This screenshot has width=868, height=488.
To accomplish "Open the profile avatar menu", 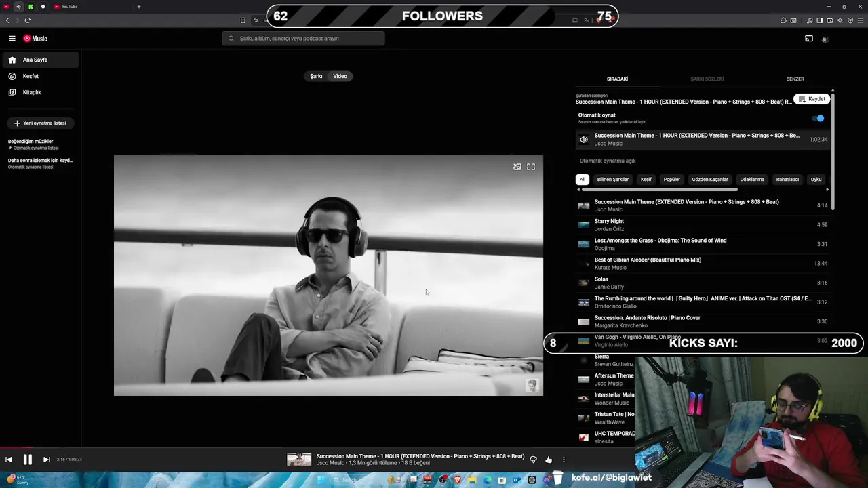I will (825, 39).
